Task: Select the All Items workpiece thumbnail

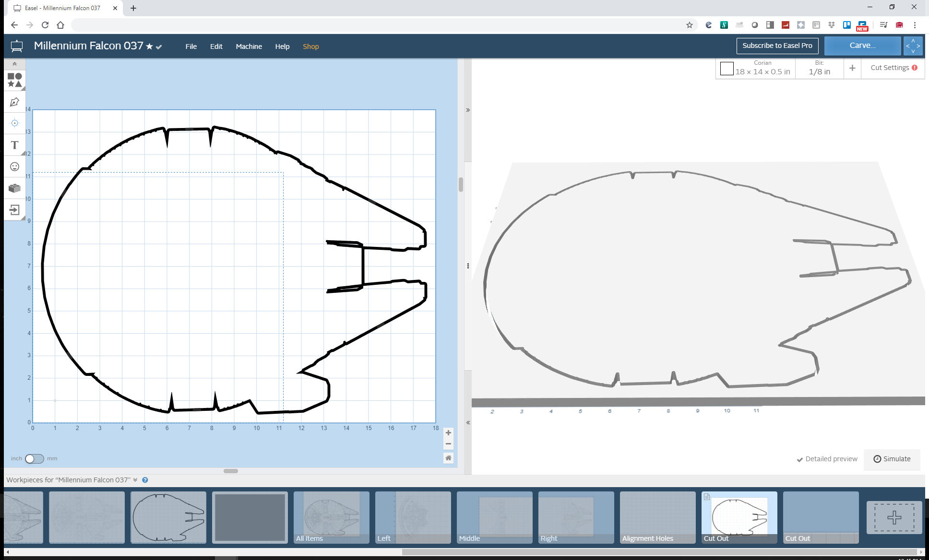Action: point(332,517)
